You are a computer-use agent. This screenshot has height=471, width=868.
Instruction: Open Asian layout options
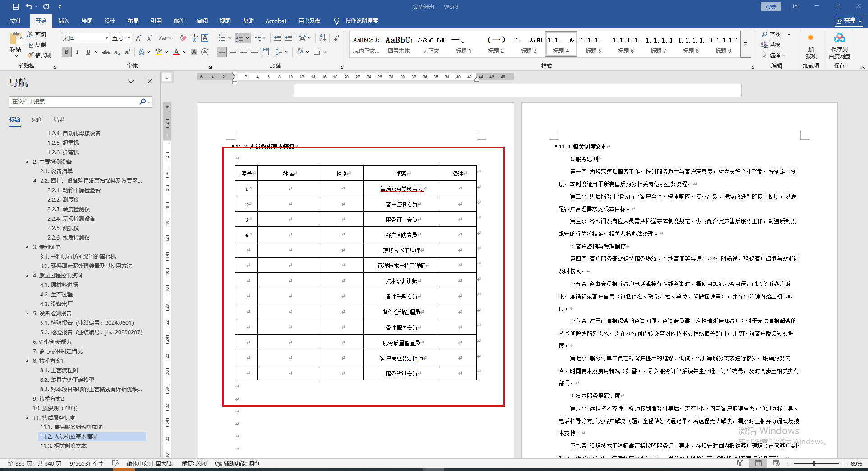[305, 38]
